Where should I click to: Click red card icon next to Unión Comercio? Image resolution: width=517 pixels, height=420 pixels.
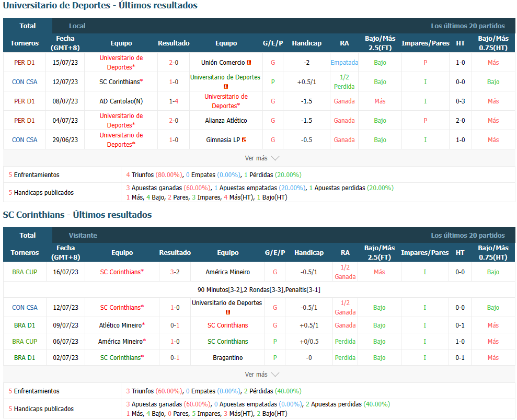click(249, 63)
